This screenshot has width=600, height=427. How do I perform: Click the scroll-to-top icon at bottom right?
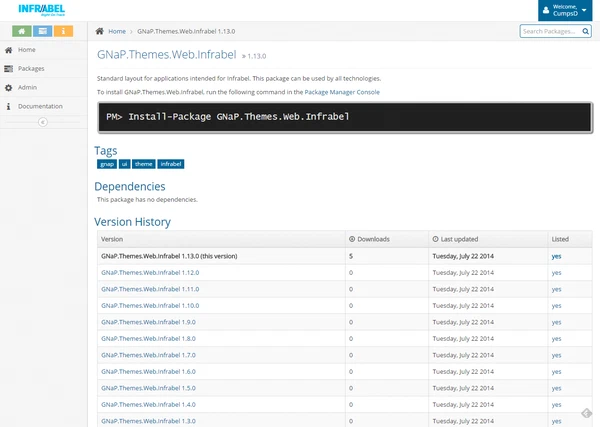point(586,413)
